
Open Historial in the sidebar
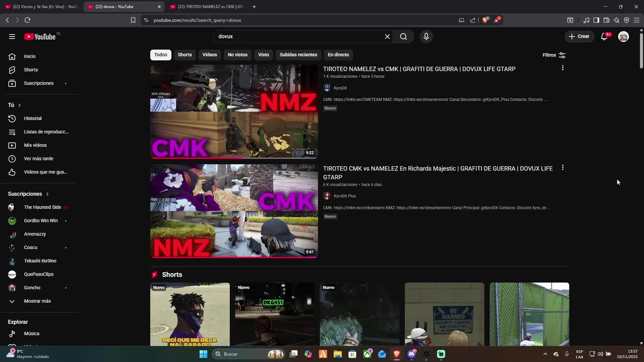[40, 118]
